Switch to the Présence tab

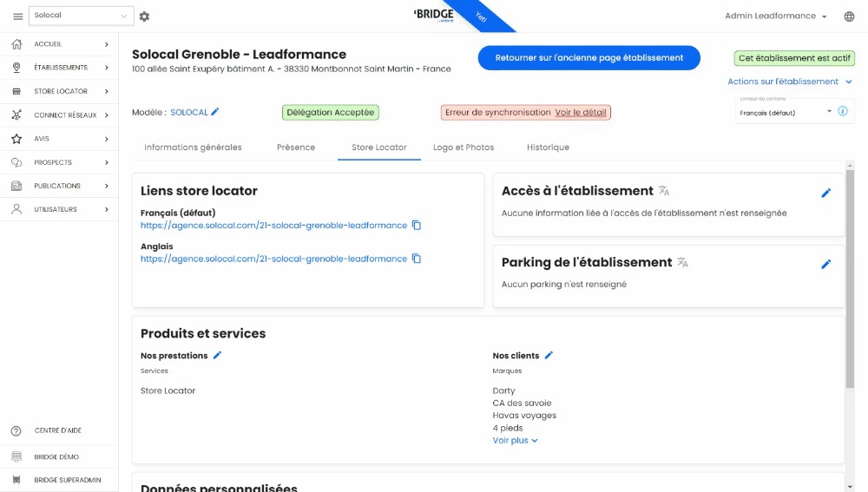296,148
